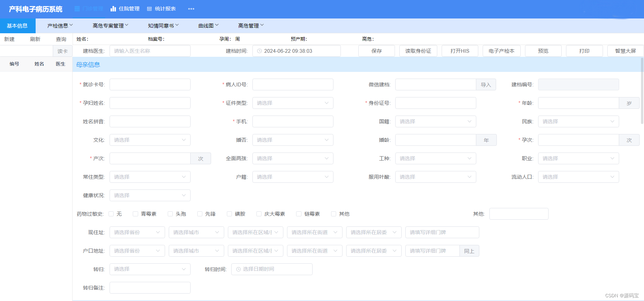Click 打开HIS button
The image size is (644, 301).
click(x=460, y=51)
